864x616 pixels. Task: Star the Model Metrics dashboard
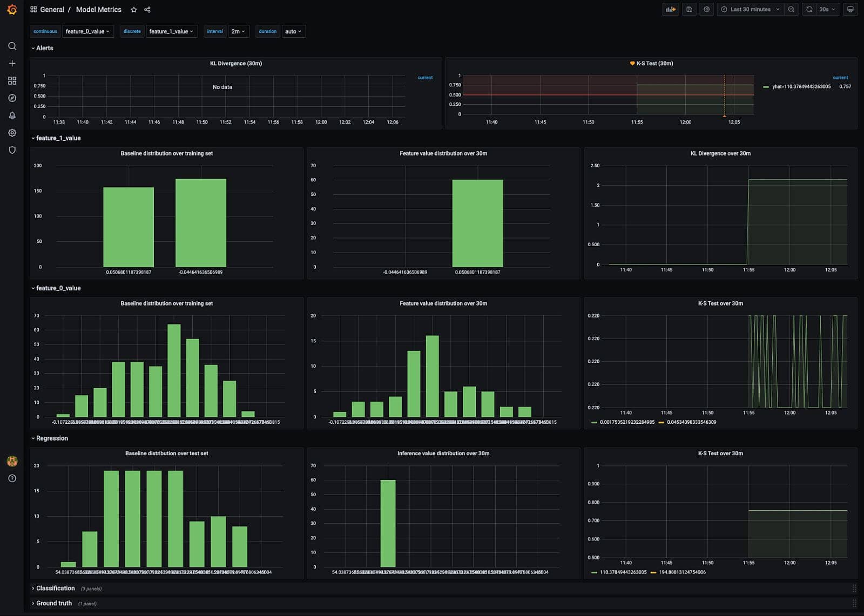133,9
